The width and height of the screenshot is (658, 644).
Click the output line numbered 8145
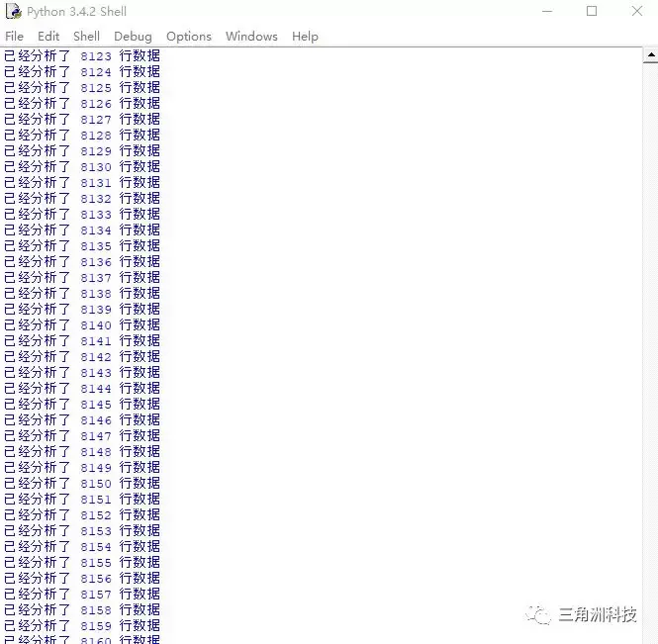tap(82, 404)
